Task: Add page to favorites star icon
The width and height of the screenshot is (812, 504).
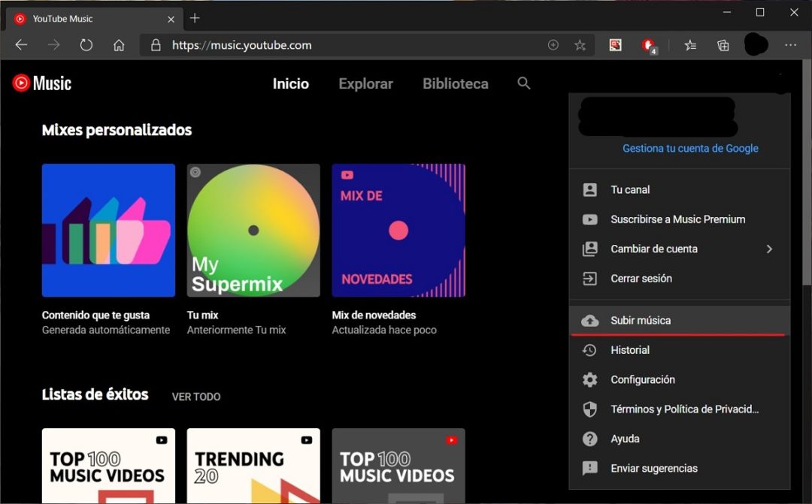Action: 580,45
